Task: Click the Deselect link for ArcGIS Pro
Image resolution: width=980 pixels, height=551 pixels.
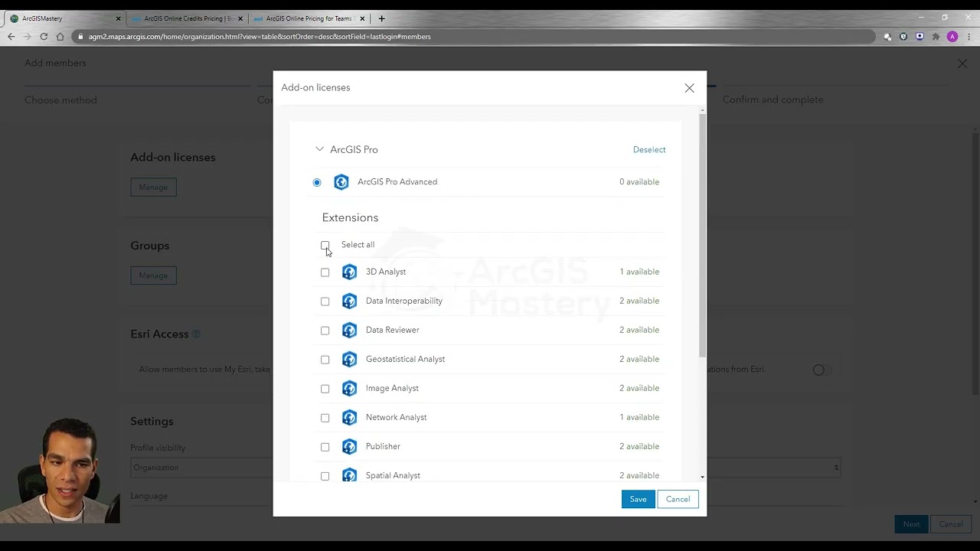Action: pyautogui.click(x=649, y=150)
